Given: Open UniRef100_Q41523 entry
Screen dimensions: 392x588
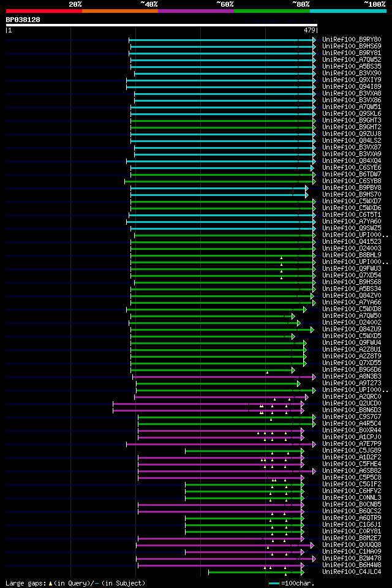Looking at the screenshot, I should tap(352, 242).
